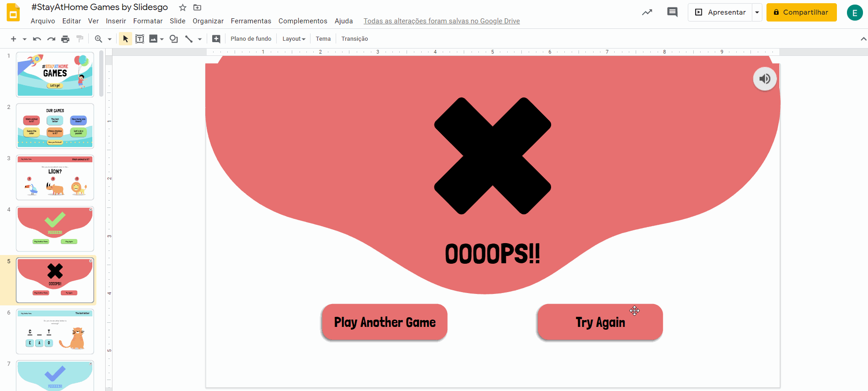868x391 pixels.
Task: Choose the select cursor tool
Action: (125, 39)
